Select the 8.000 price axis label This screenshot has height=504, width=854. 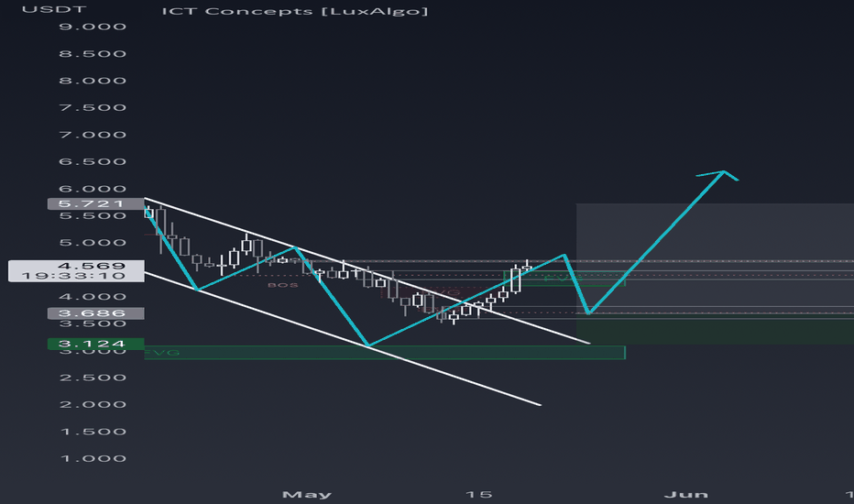point(93,81)
